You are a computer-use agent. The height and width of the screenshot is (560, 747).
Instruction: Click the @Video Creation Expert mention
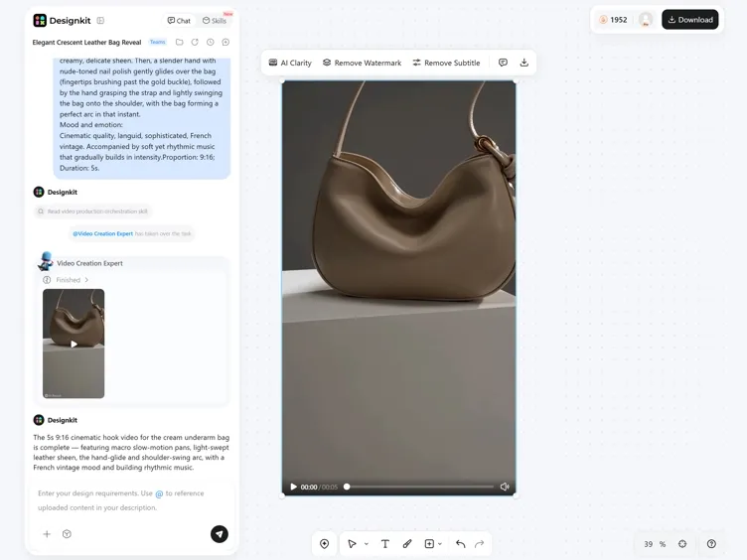(x=102, y=233)
